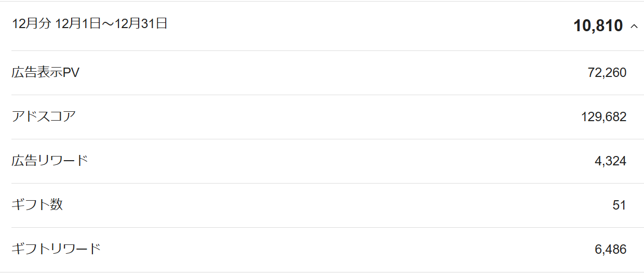Click the ギフト数 label
This screenshot has height=273, width=644.
(37, 205)
